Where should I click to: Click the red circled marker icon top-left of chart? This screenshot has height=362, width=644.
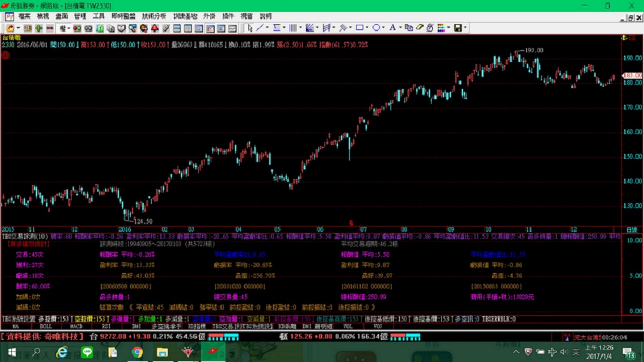click(6, 55)
